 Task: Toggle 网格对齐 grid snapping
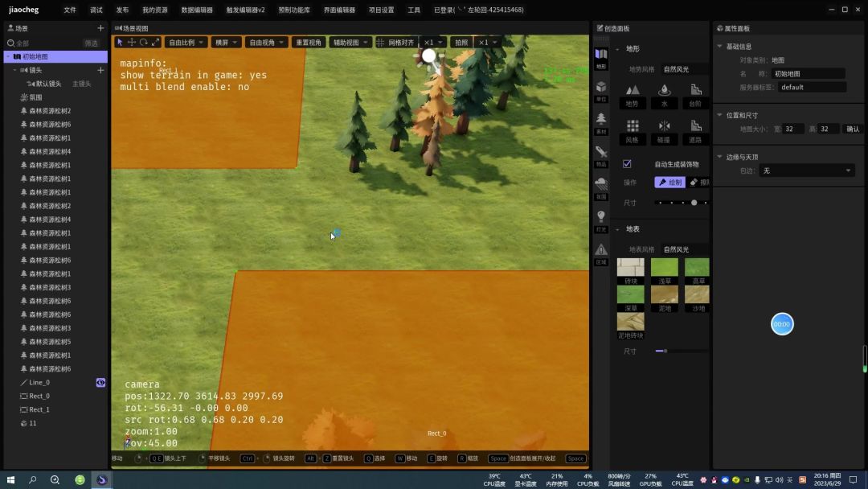pos(395,42)
